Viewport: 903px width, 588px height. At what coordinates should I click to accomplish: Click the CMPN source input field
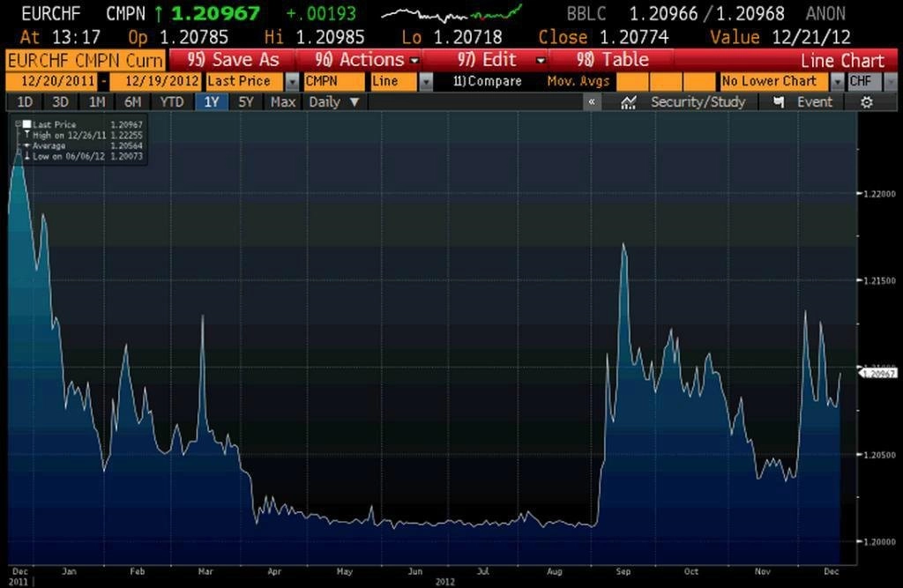334,81
